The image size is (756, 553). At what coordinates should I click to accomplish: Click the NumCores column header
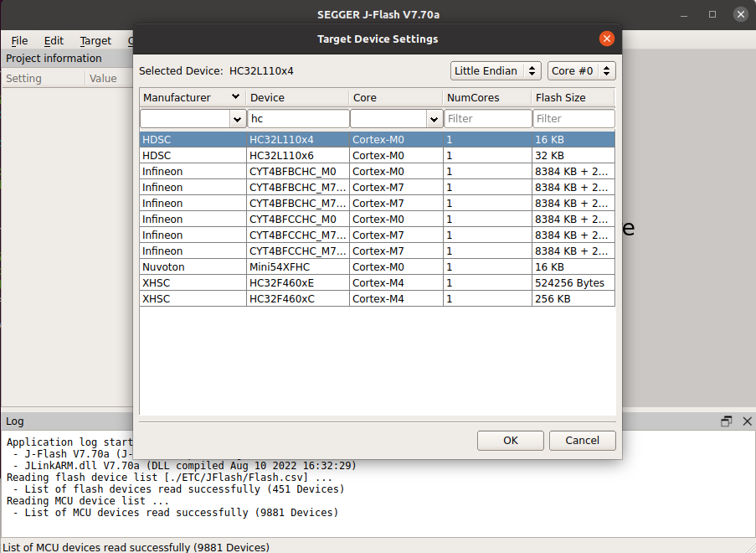click(x=487, y=97)
